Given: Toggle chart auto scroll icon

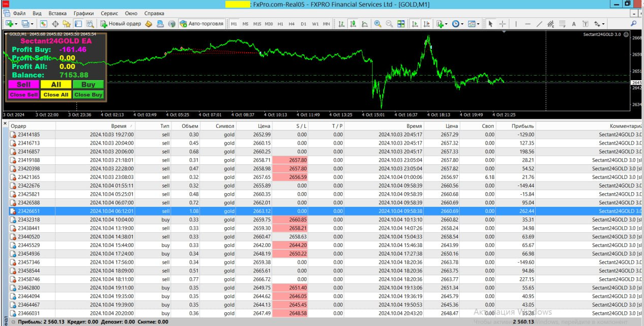Looking at the screenshot, I should click(x=415, y=24).
